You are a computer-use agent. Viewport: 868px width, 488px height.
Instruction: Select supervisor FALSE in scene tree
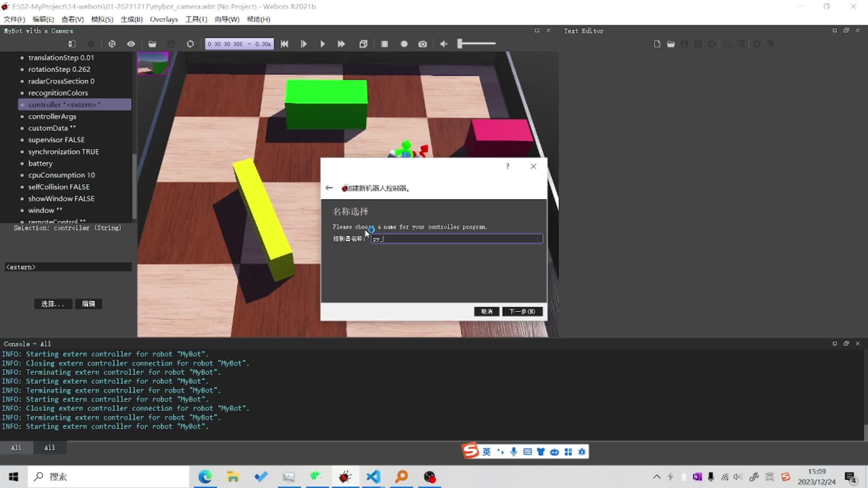56,140
